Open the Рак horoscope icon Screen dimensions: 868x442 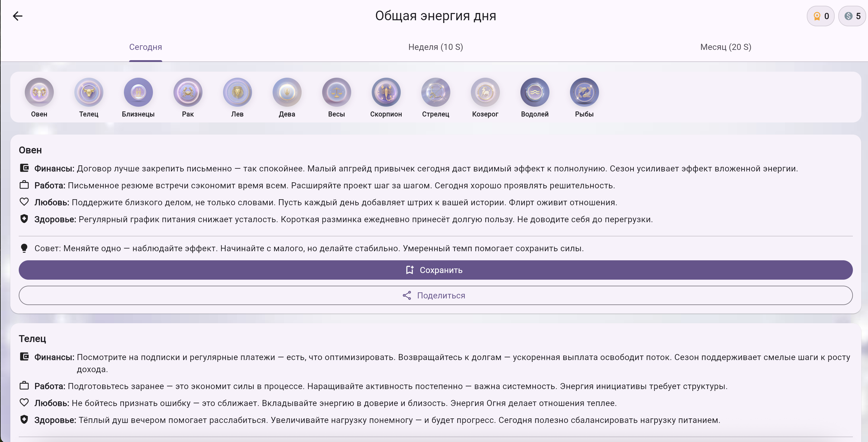click(188, 92)
